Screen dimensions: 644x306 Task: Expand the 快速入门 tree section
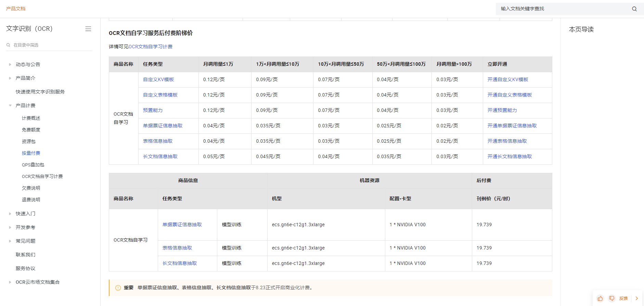[x=10, y=214]
